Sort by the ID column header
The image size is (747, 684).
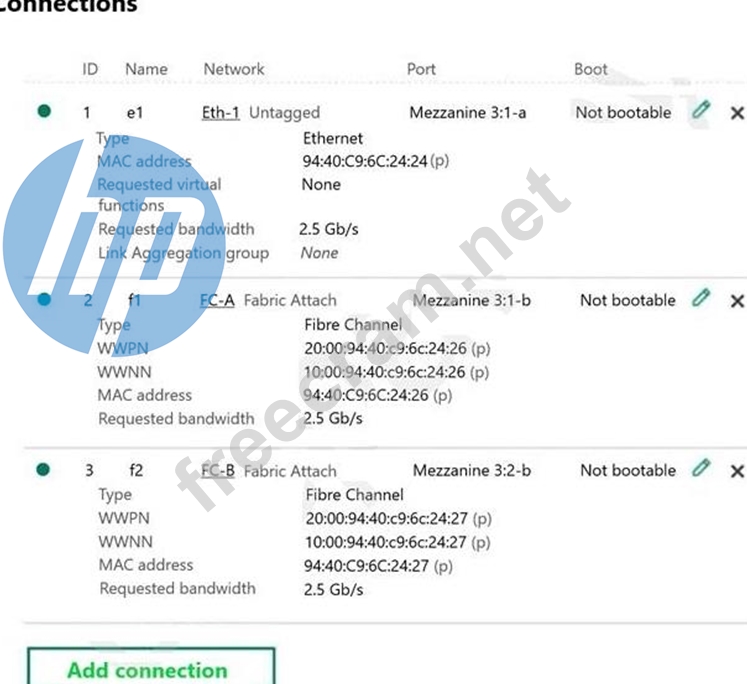coord(90,69)
